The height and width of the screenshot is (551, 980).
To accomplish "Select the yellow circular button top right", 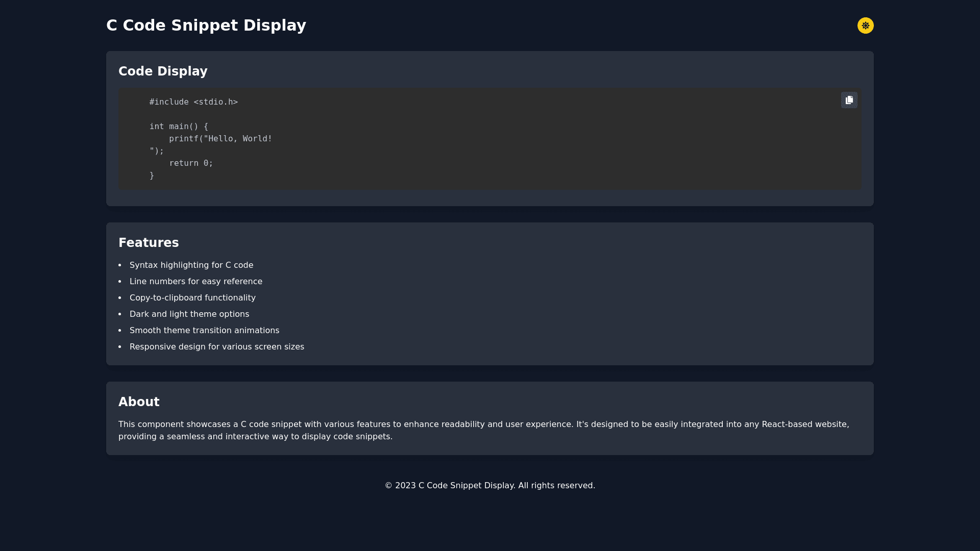I will click(865, 25).
